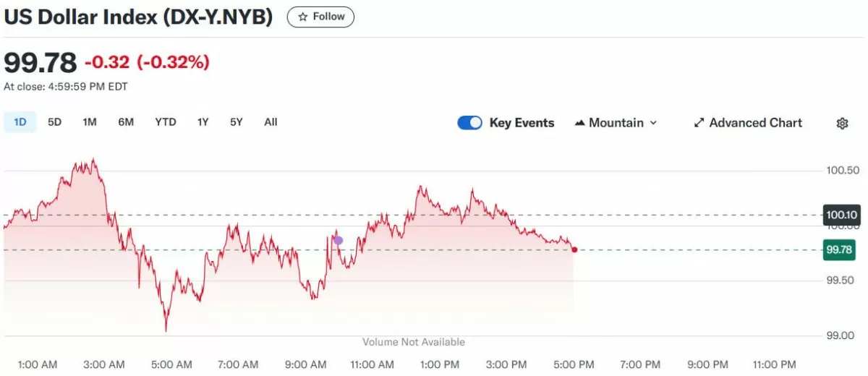Screen dimensions: 868x376
Task: Select the 1D time range tab
Action: 20,122
